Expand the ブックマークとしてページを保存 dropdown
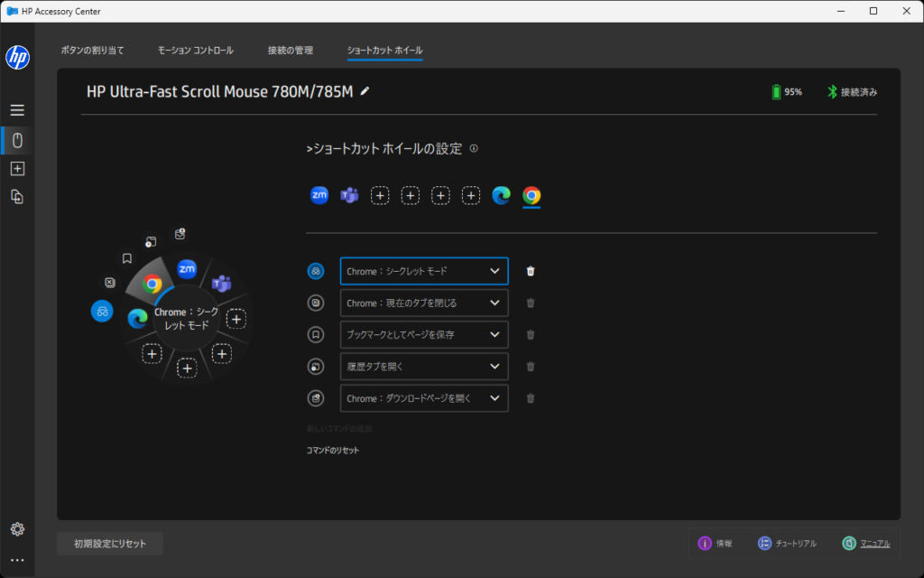The width and height of the screenshot is (924, 578). [424, 334]
